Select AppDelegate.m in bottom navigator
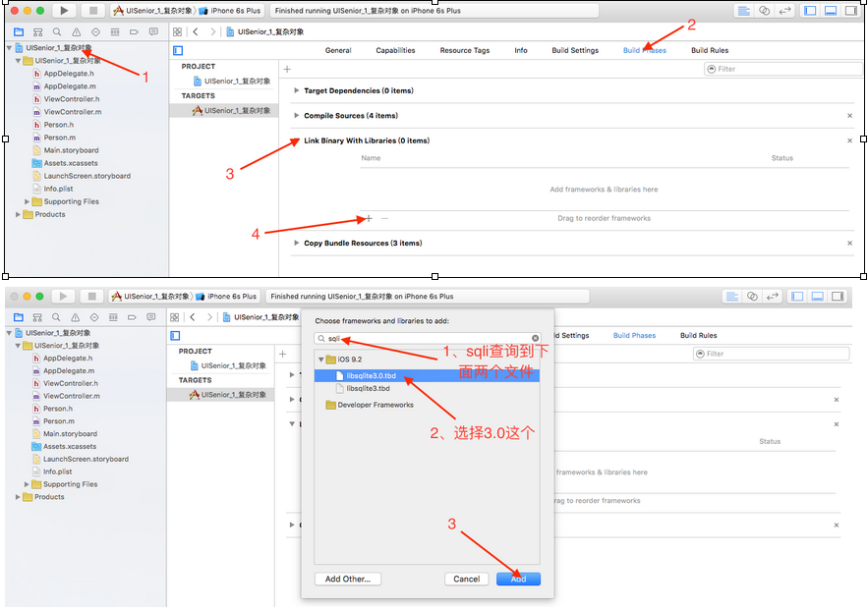 click(x=69, y=370)
